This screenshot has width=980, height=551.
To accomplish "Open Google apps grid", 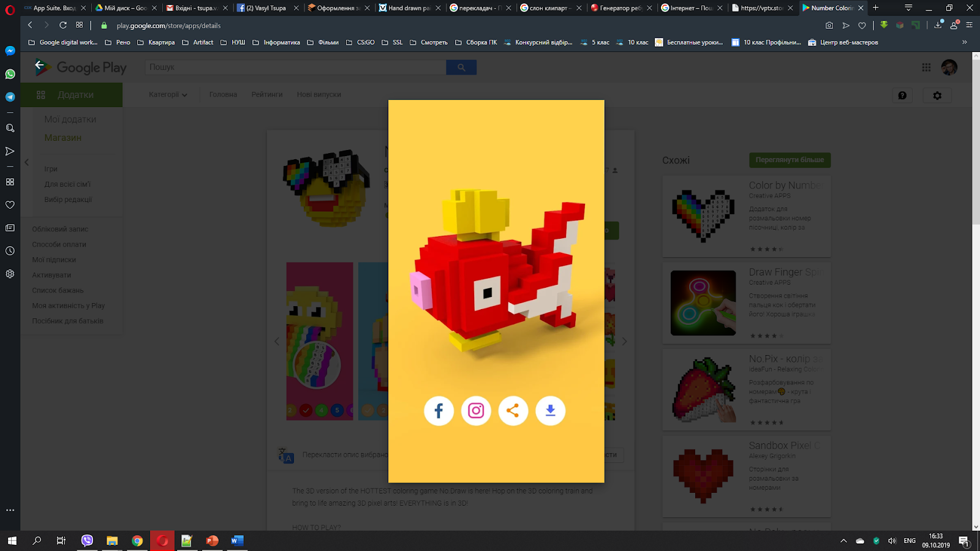I will [x=926, y=67].
